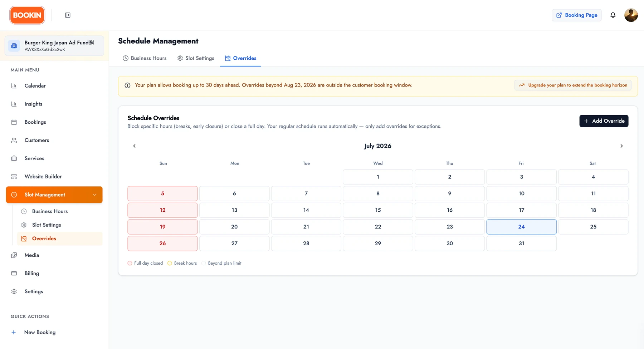This screenshot has height=349, width=644.
Task: Open Settings menu item
Action: [54, 291]
